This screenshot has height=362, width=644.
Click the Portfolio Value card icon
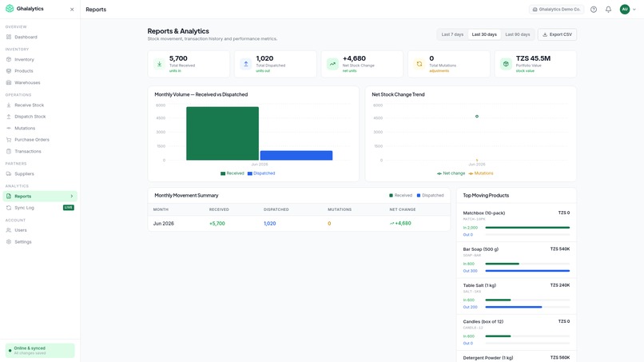pyautogui.click(x=506, y=64)
